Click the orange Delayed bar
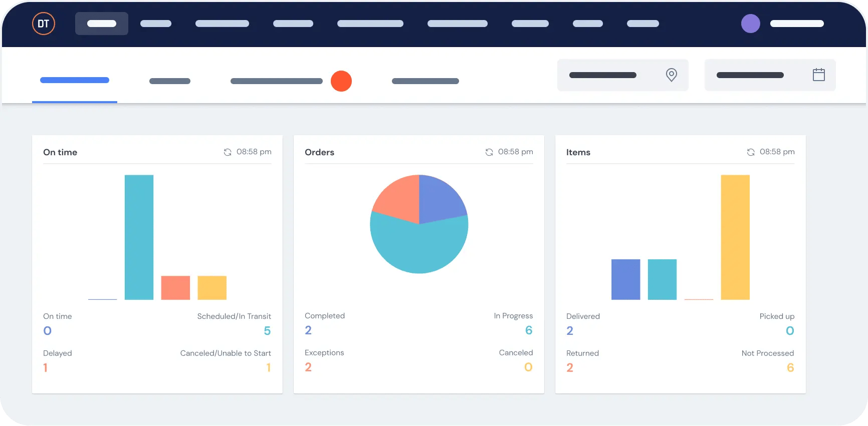Viewport: 868px width, 426px height. (x=175, y=288)
